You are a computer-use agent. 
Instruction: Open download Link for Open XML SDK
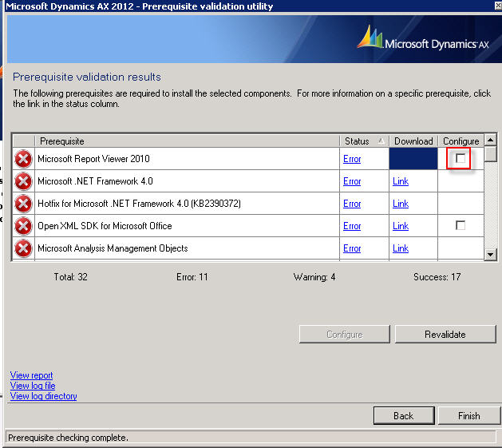coord(401,226)
